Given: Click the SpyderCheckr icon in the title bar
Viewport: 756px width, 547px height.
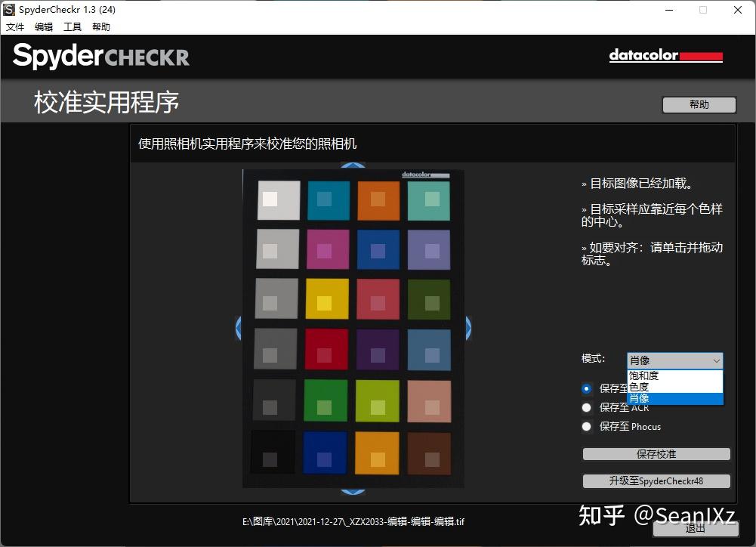Looking at the screenshot, I should 8,9.
